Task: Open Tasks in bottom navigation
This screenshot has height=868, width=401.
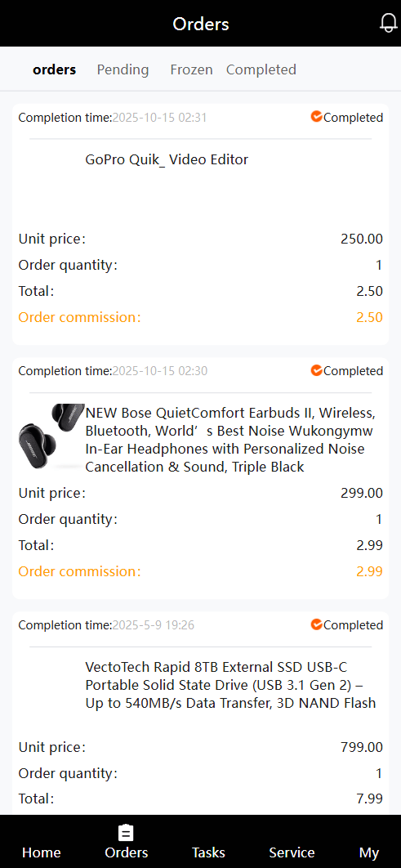Action: (208, 852)
